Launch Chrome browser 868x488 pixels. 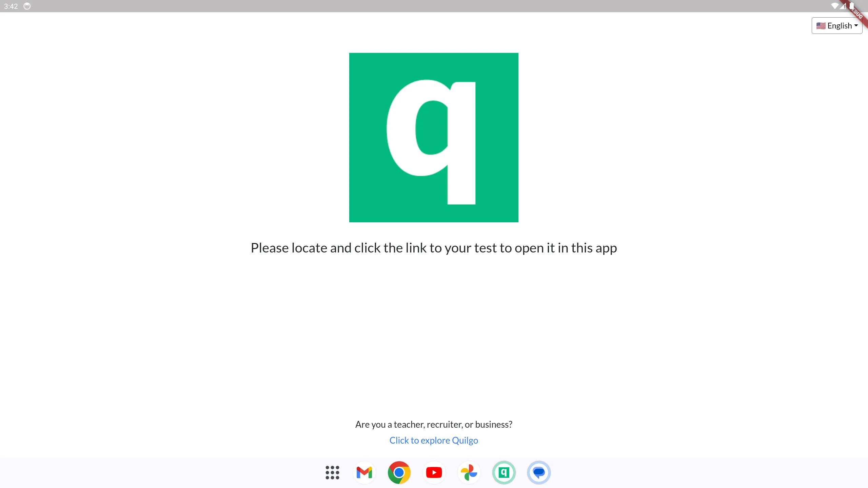399,472
